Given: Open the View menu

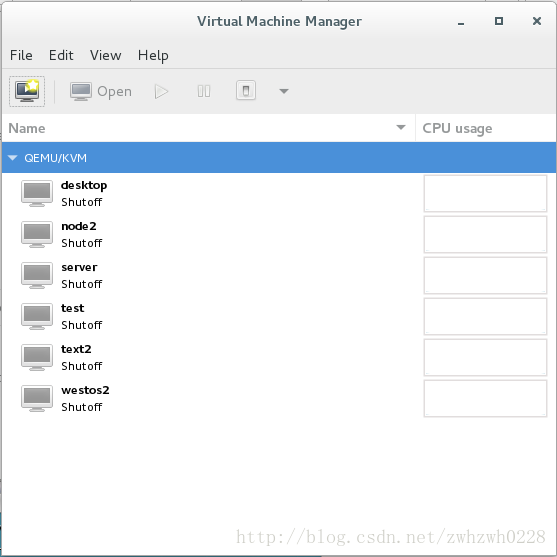Looking at the screenshot, I should pos(106,55).
